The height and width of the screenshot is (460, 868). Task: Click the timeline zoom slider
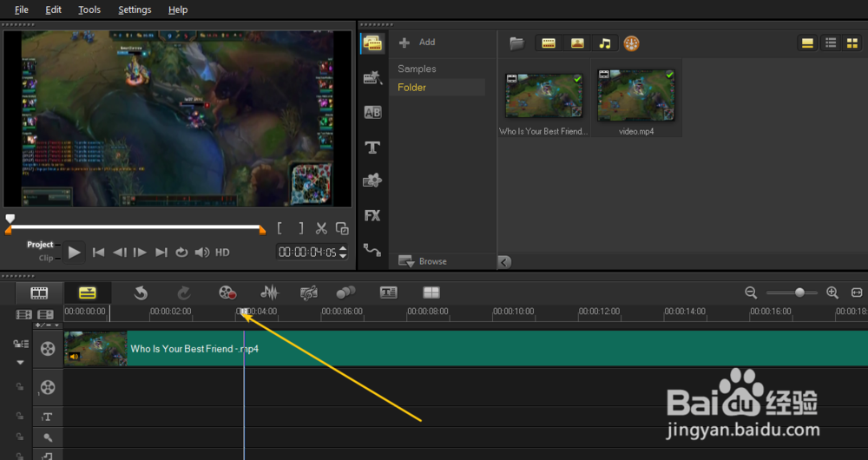(x=799, y=292)
